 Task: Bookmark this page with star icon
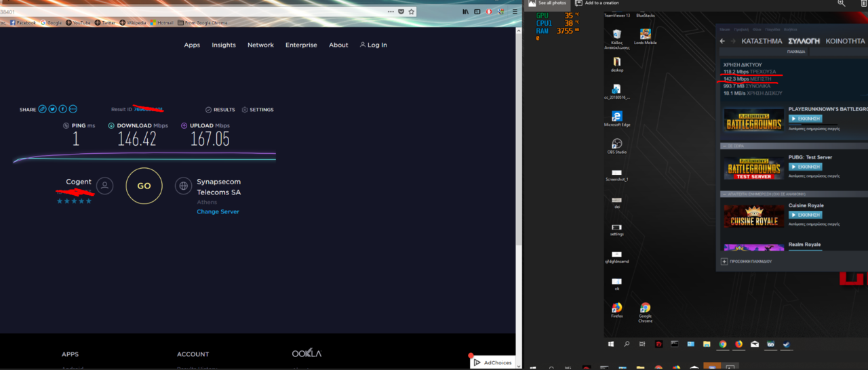click(411, 12)
